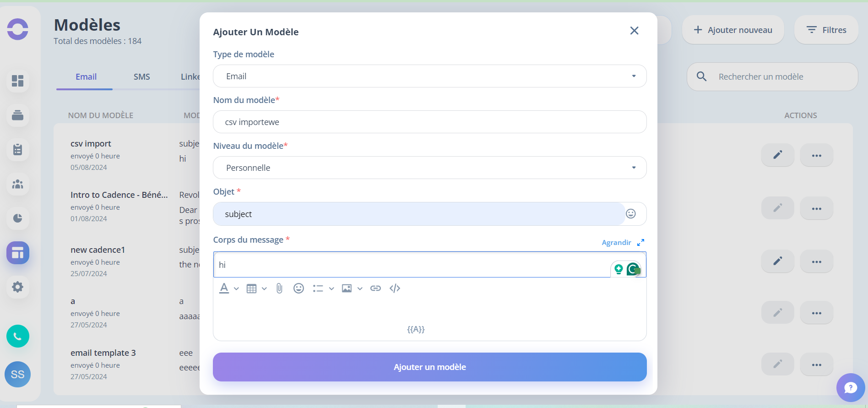
Task: Click the attach file paperclip icon
Action: point(279,288)
